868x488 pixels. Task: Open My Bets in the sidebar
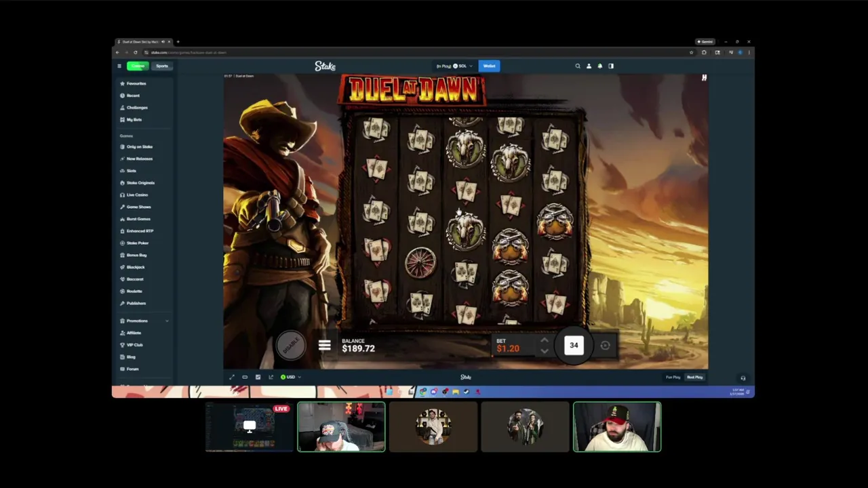pyautogui.click(x=131, y=120)
